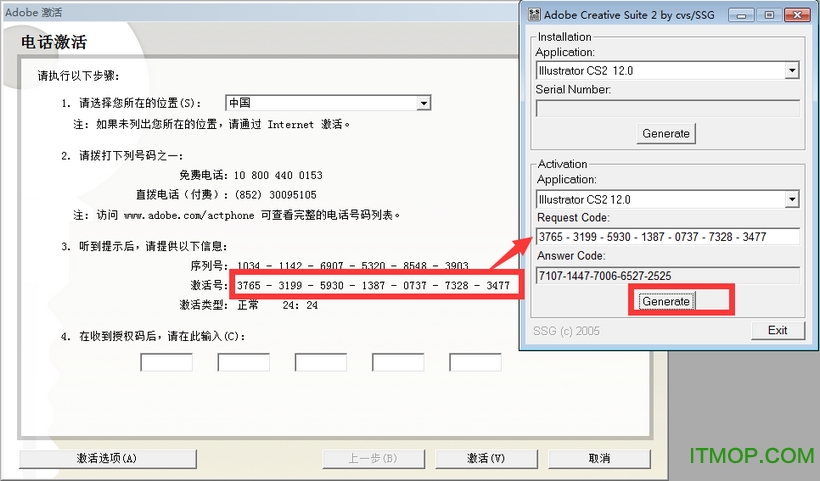This screenshot has width=820, height=481.
Task: Click the value 24: 24
Action: point(300,305)
